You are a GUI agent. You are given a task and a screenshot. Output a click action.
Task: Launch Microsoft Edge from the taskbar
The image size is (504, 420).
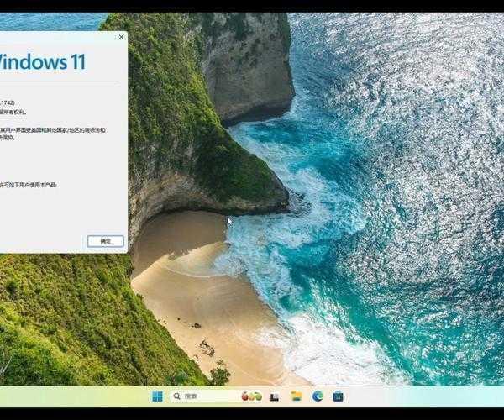point(318,396)
